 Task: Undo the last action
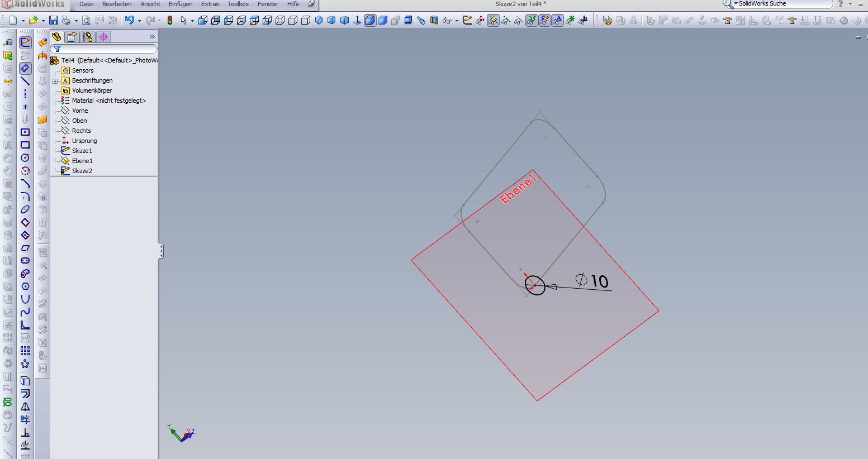point(130,21)
